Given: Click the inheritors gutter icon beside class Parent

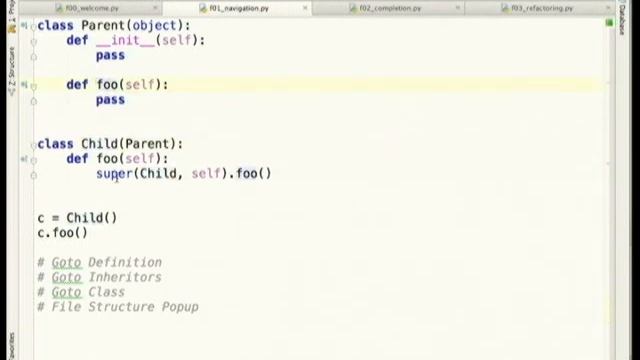Looking at the screenshot, I should click(24, 26).
